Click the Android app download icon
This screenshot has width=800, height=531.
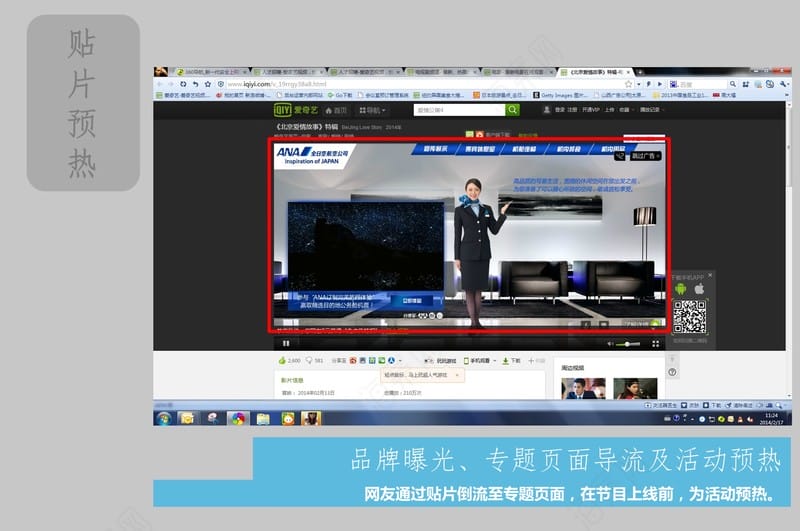coord(681,289)
